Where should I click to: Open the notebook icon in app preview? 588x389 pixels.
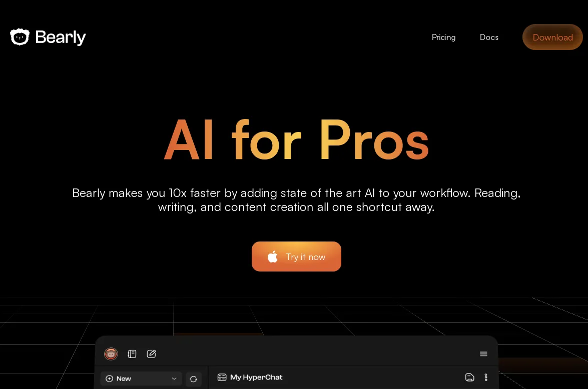[x=132, y=354]
